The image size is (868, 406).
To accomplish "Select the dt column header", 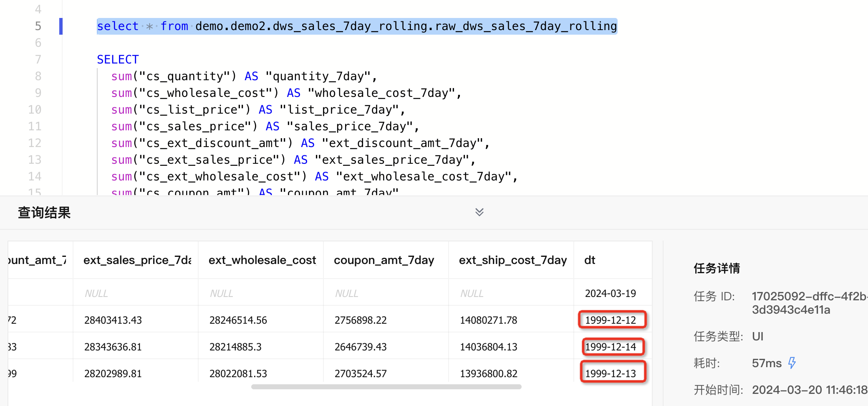I will (x=589, y=260).
